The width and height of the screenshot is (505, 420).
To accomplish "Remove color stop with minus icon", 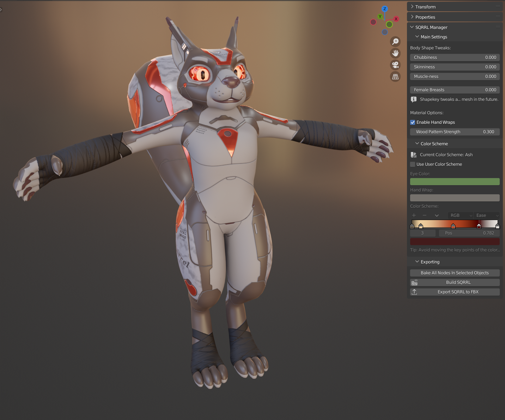I will pos(425,215).
